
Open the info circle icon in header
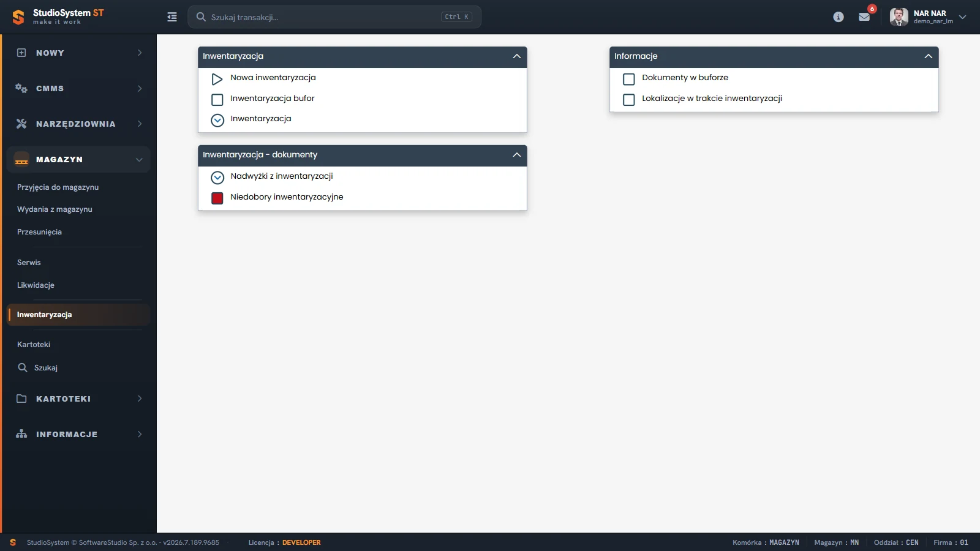click(x=839, y=17)
